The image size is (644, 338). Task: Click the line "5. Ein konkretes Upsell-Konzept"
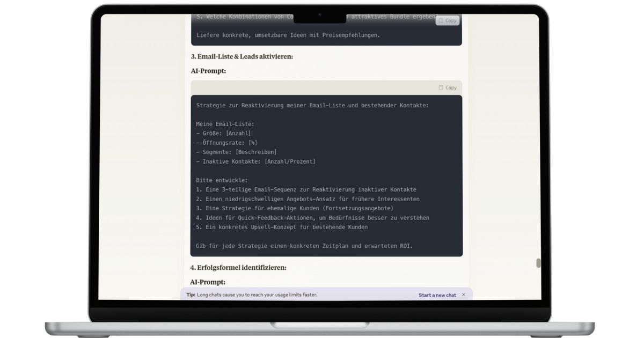pos(282,227)
